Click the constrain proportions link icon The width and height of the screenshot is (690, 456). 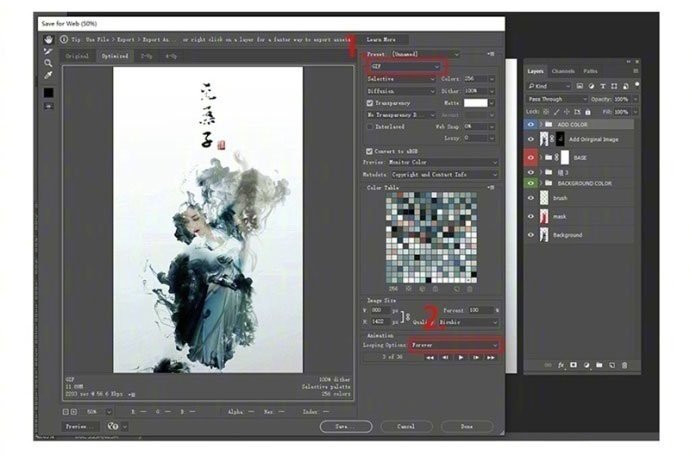(406, 316)
